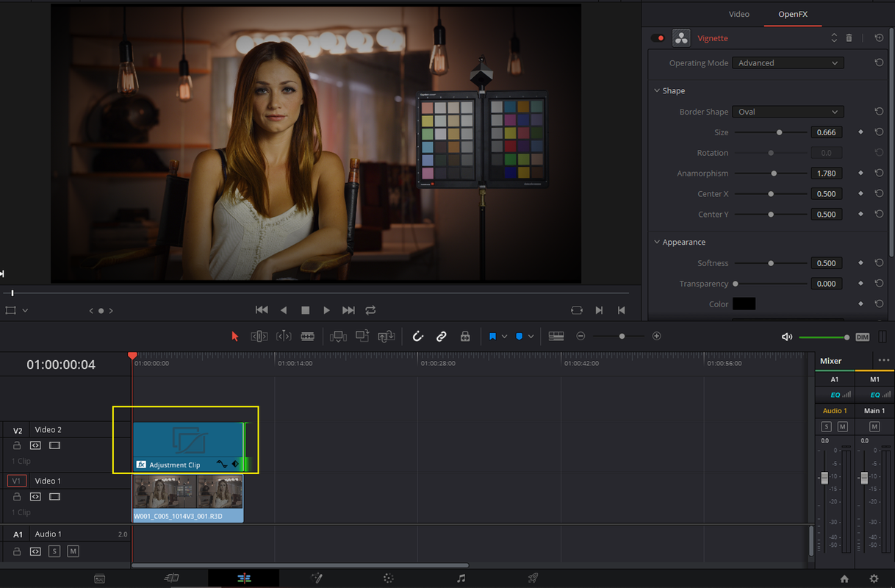Activate the Blade edit tool

coord(307,336)
